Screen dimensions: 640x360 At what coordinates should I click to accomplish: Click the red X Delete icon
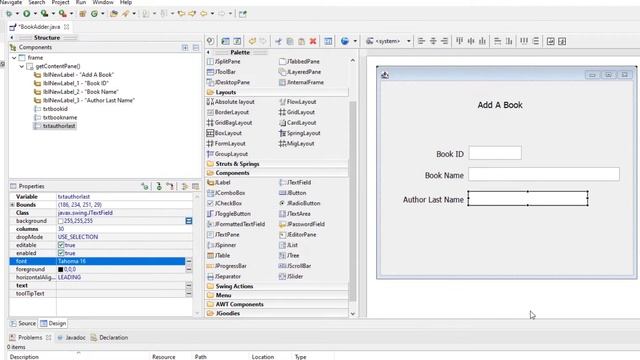pos(313,41)
